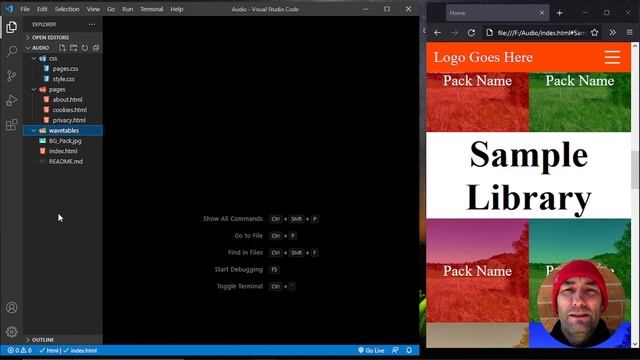This screenshot has height=360, width=640.
Task: Collapse all folders in Explorer
Action: click(96, 48)
